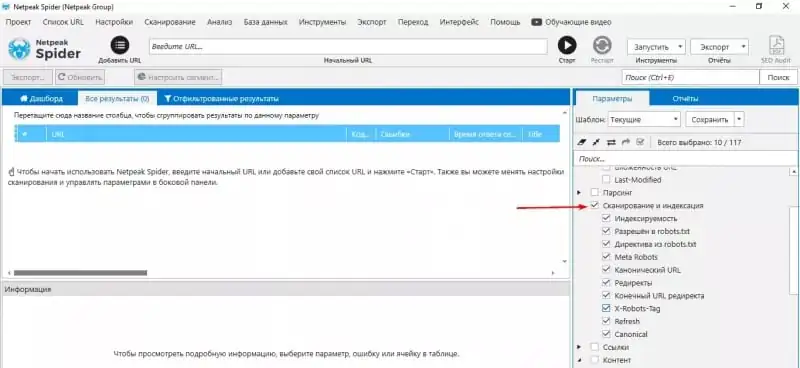
Task: Click the greyed Экспорт... button
Action: tap(27, 78)
